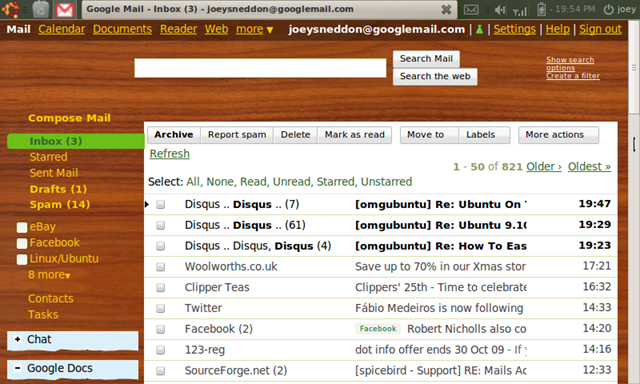Close the Google Mail window title tab
Screen dimensions: 640x384
click(446, 9)
